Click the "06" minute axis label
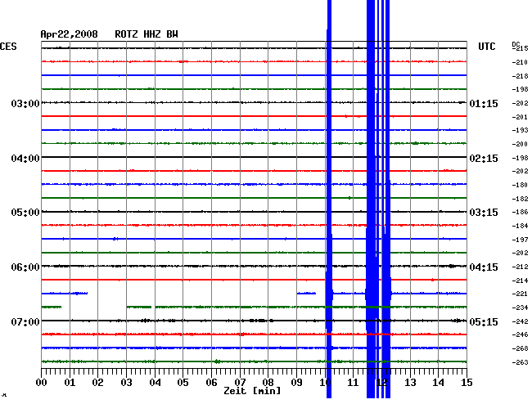The height and width of the screenshot is (404, 532). coord(211,383)
